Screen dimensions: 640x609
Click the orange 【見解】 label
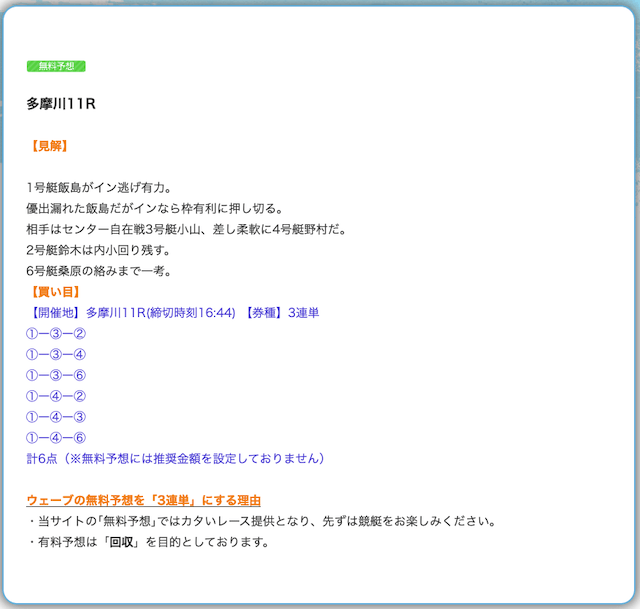[49, 146]
